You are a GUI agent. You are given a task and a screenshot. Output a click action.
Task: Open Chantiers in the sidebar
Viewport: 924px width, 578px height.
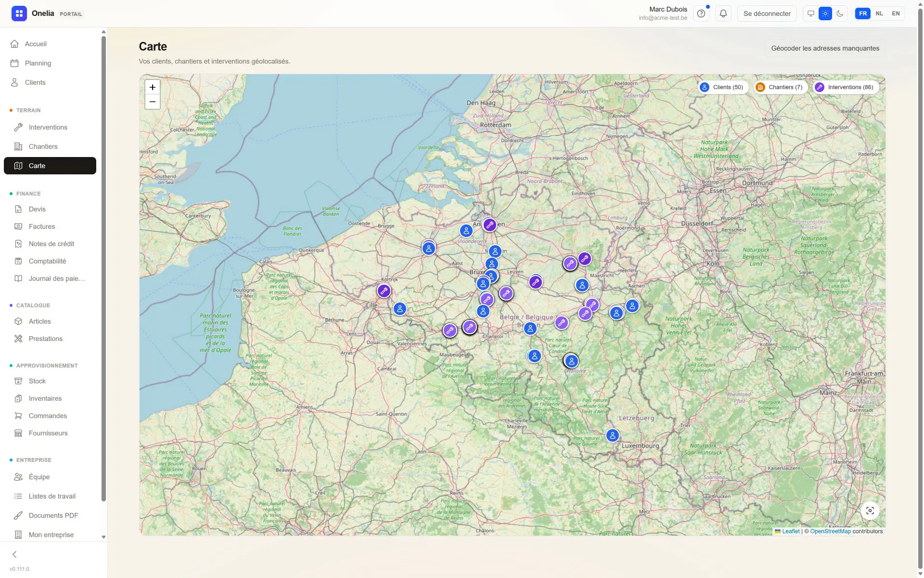pyautogui.click(x=50, y=146)
